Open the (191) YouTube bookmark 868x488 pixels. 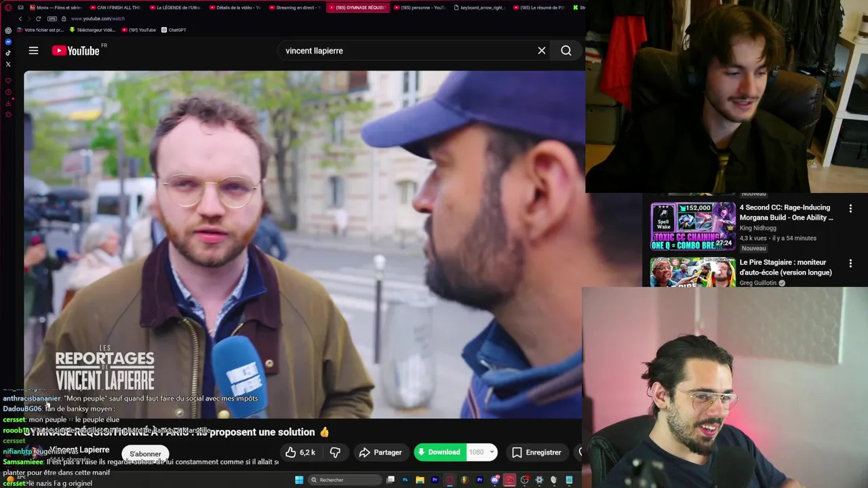click(x=138, y=30)
